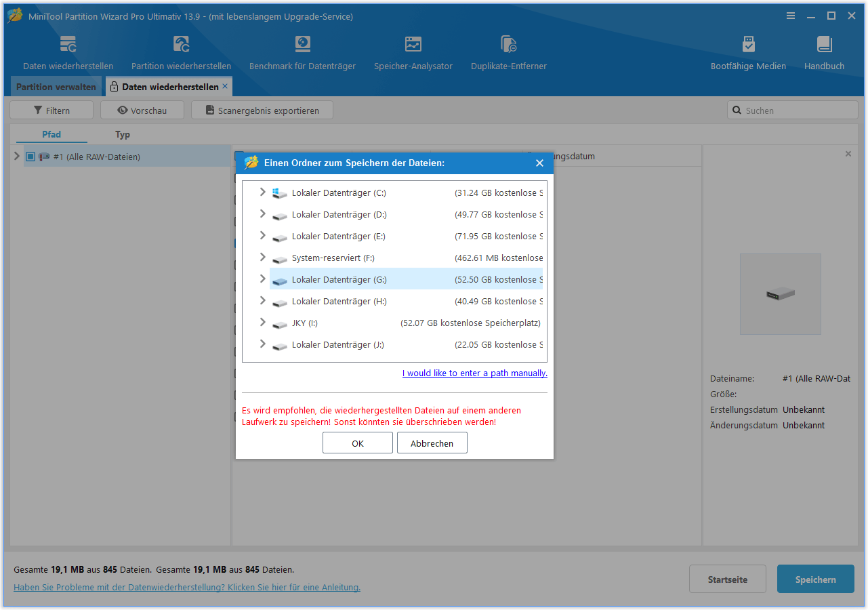Screen dimensions: 868x610
Task: Click the drive preview thumbnail
Action: [x=781, y=294]
